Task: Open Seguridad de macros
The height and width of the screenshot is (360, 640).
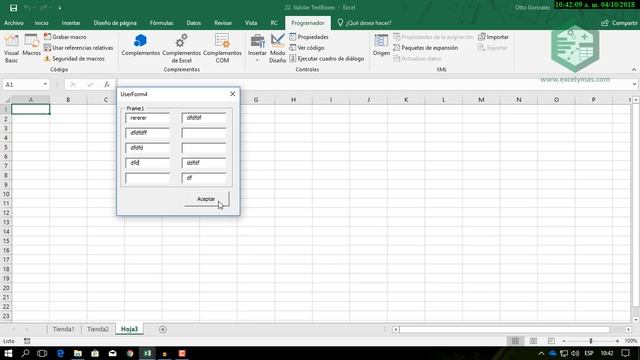Action: pos(74,59)
